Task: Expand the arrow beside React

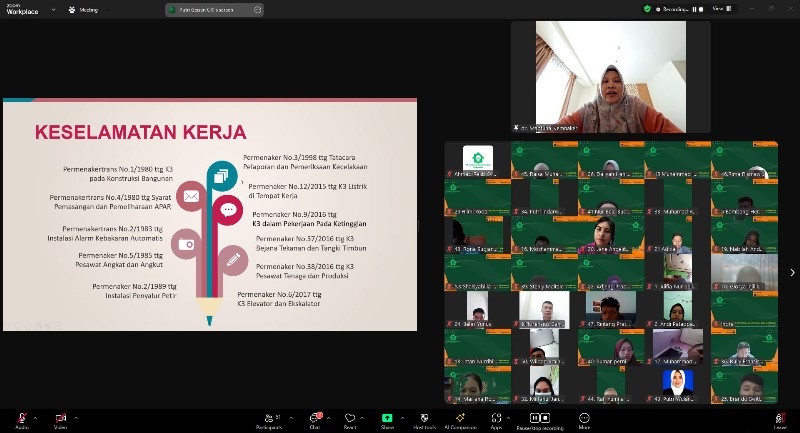Action: pyautogui.click(x=362, y=418)
